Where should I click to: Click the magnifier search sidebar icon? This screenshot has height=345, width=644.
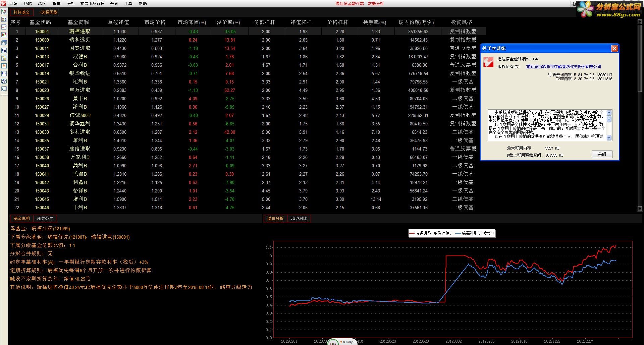click(x=4, y=89)
